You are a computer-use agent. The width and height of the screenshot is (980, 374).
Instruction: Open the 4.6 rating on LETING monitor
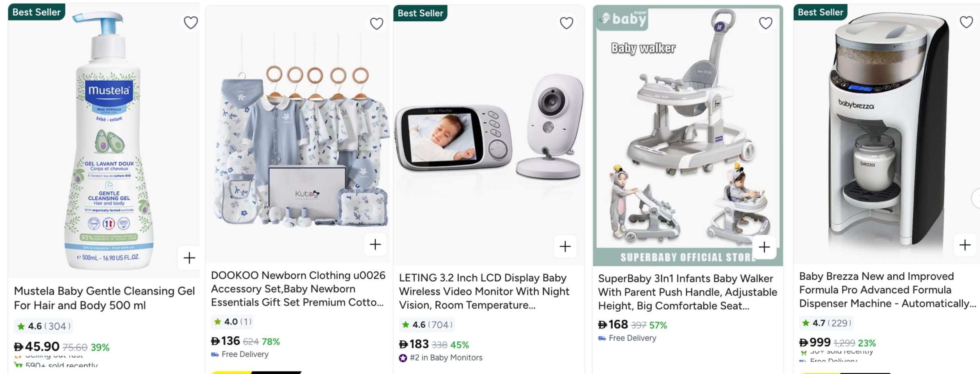click(x=427, y=325)
